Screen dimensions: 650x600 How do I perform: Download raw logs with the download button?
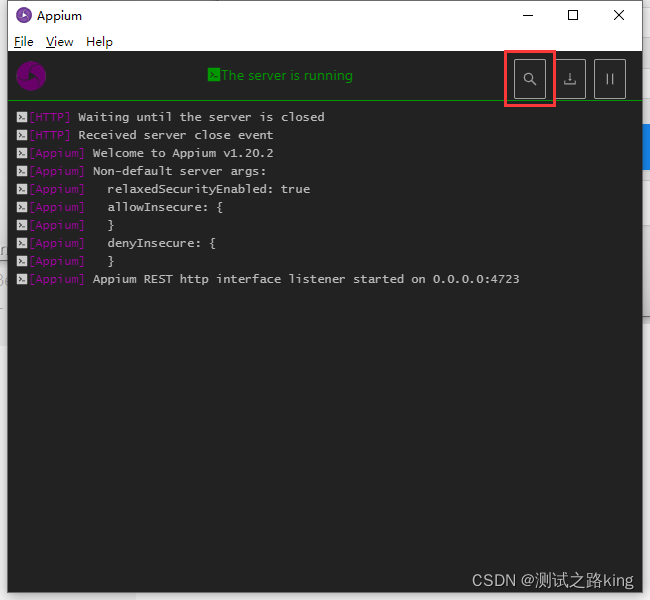(570, 79)
